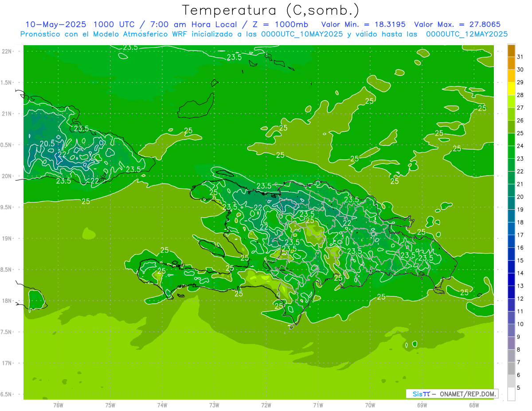Screen dimensions: 532x411
Task: Click the legend value '11'
Action: (520, 311)
